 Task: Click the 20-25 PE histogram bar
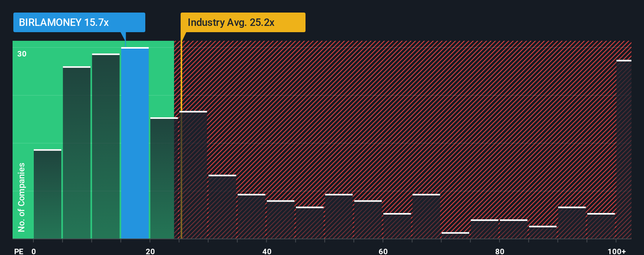tap(164, 178)
